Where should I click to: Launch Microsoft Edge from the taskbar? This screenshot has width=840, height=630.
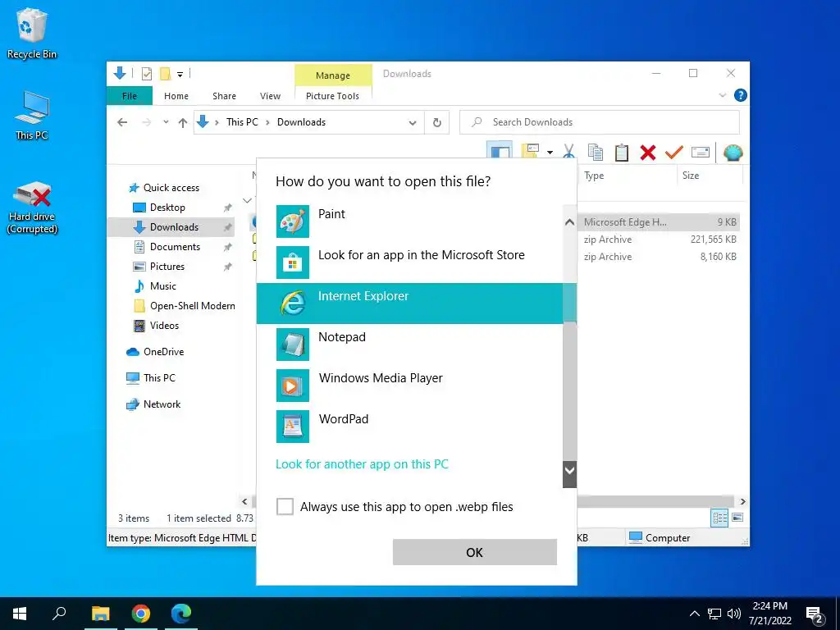point(181,614)
